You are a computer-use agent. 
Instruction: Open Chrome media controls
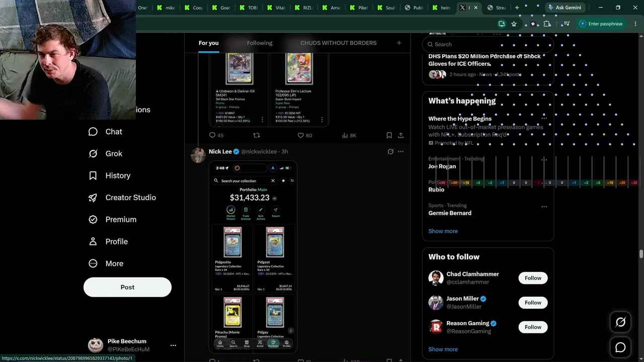(567, 24)
